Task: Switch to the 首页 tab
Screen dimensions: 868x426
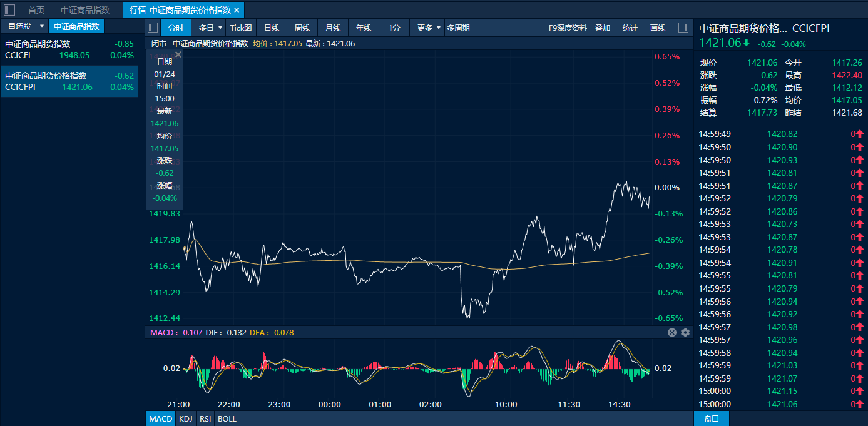Action: tap(36, 10)
